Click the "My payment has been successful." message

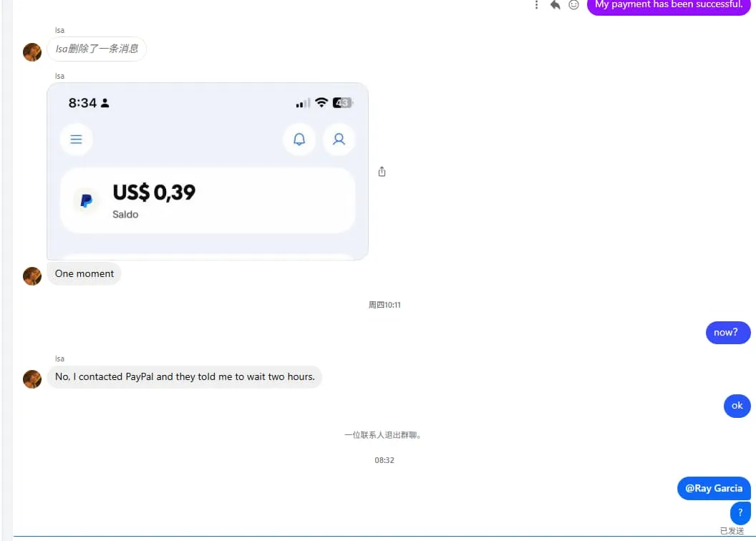[x=669, y=5]
